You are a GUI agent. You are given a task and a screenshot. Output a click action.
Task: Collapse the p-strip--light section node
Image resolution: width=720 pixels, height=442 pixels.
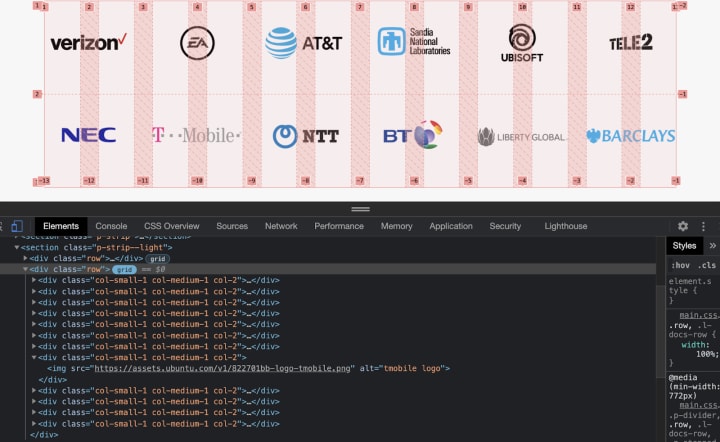[17, 247]
